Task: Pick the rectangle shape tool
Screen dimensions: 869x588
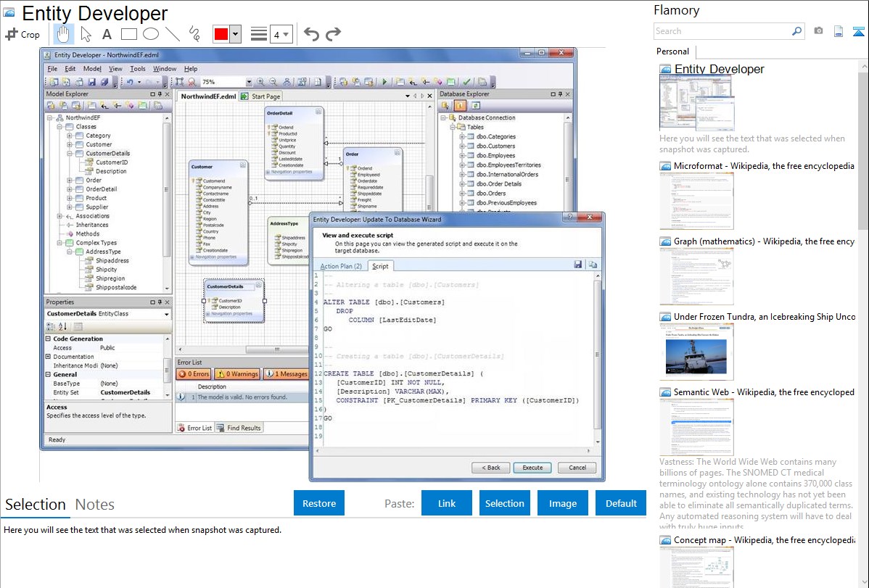Action: (129, 34)
